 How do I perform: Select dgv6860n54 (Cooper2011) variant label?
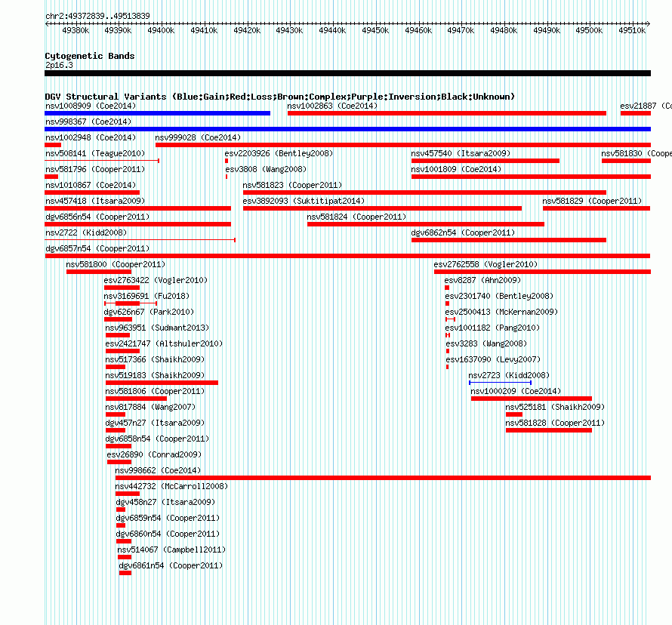[168, 534]
